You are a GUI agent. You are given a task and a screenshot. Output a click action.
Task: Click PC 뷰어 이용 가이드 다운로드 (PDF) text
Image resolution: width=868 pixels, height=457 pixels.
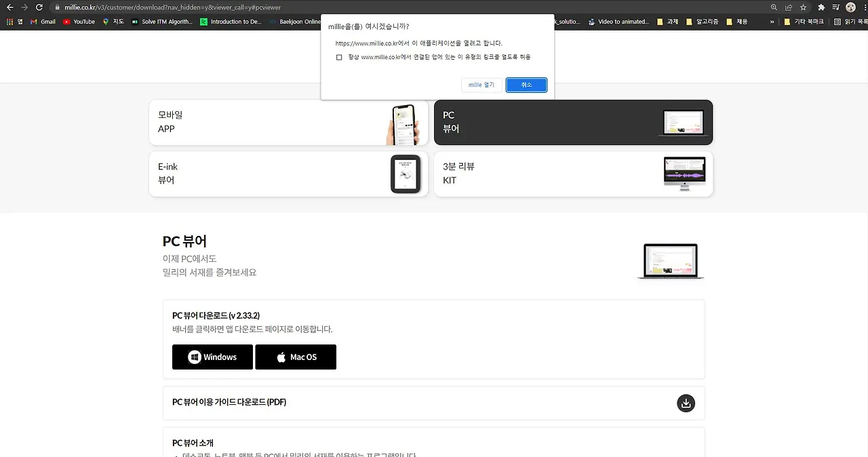pyautogui.click(x=229, y=402)
